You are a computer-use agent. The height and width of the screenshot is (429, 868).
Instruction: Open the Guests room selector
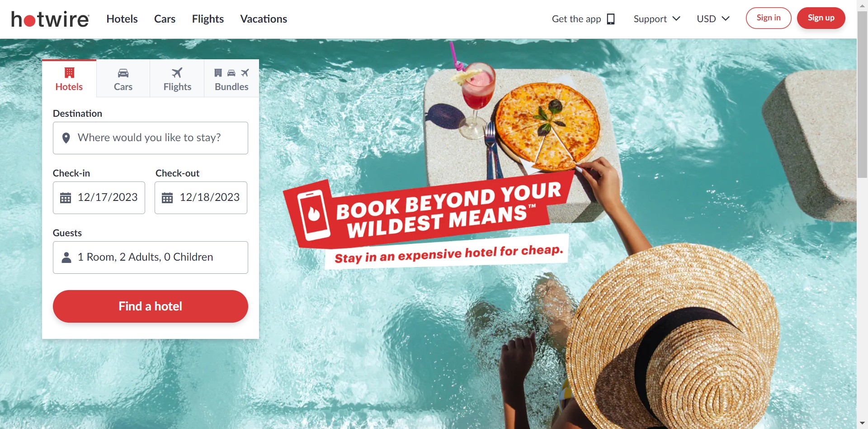[151, 257]
